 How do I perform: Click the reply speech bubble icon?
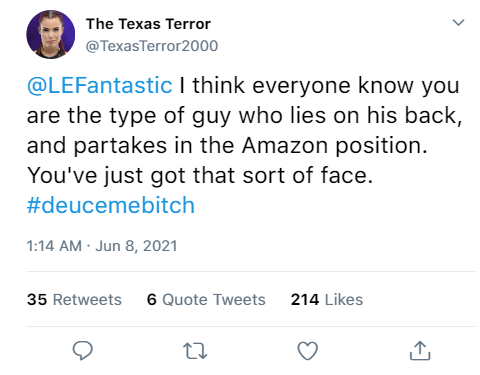(82, 351)
